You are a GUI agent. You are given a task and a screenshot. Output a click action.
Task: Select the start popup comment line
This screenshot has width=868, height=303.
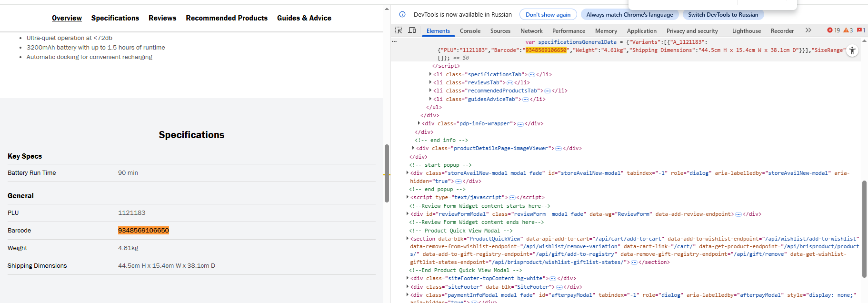[440, 165]
